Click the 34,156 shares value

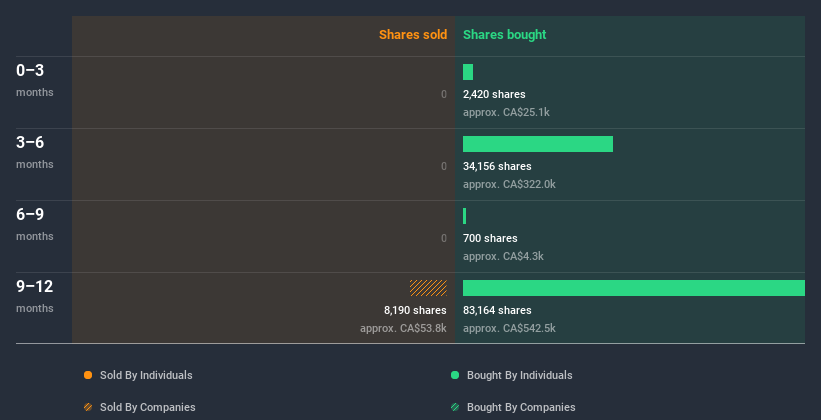497,166
